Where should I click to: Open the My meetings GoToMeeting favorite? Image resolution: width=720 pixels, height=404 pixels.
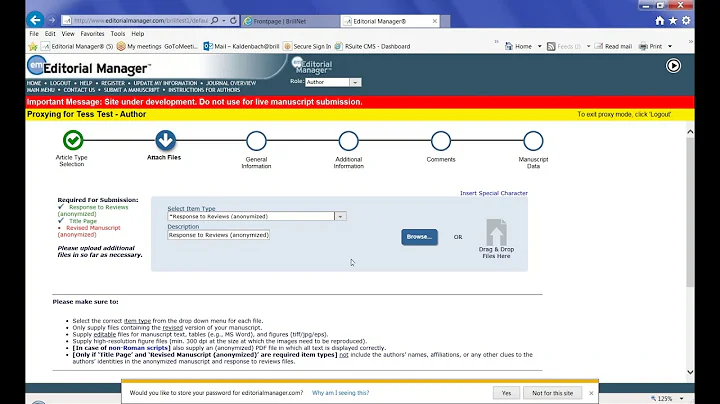(158, 46)
